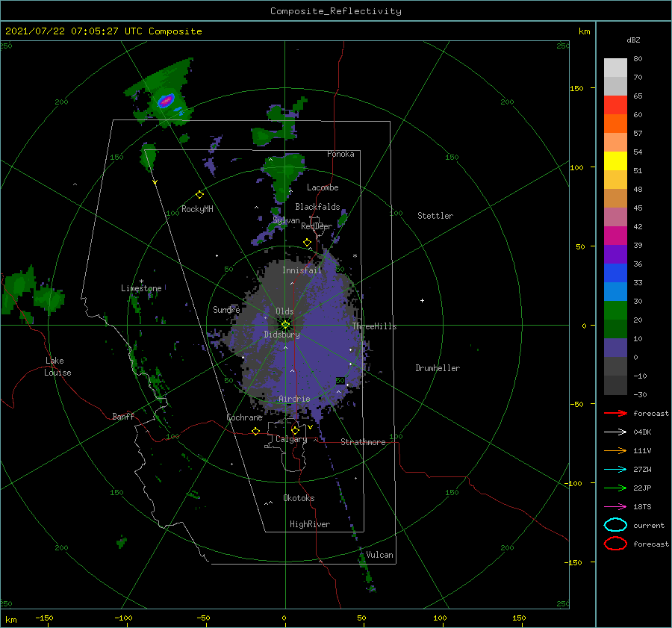
Task: Pick the slate purple 0-10 dBZ swatch
Action: tap(615, 348)
